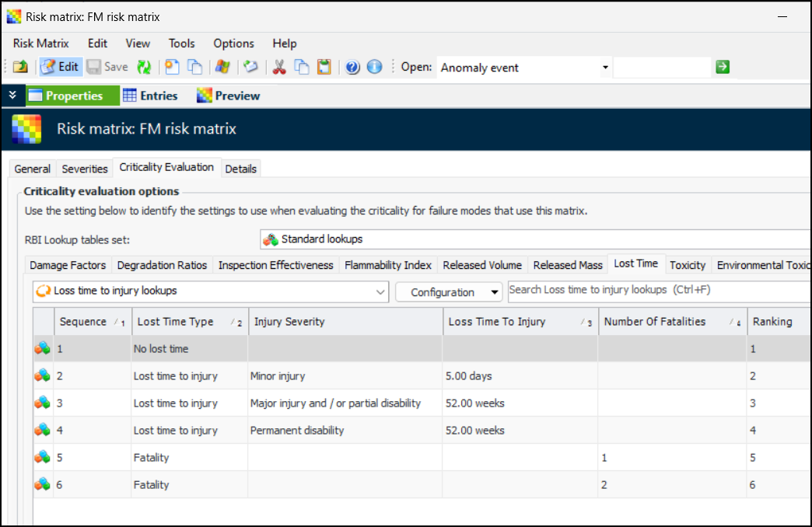Expand the Loss time to injury lookups dropdown
The image size is (812, 527).
point(380,292)
